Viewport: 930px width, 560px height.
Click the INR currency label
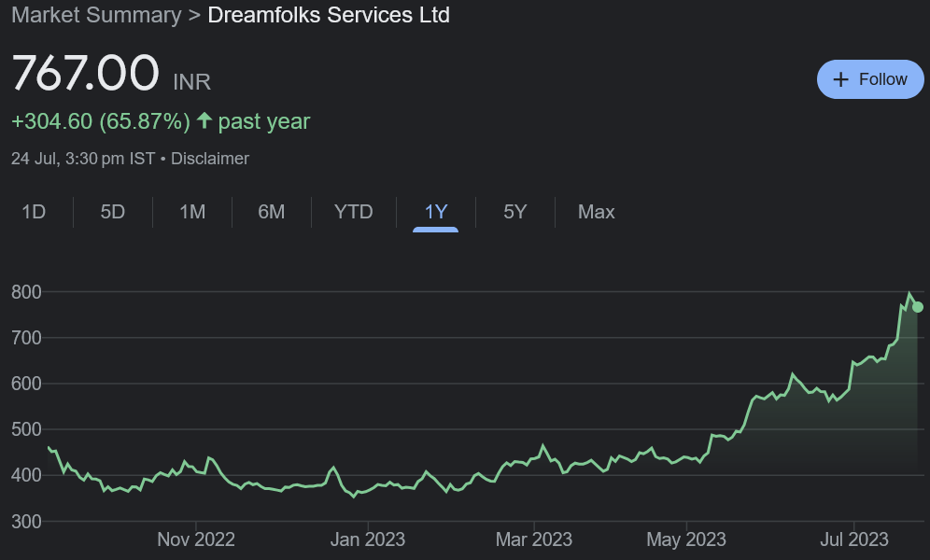pos(192,82)
